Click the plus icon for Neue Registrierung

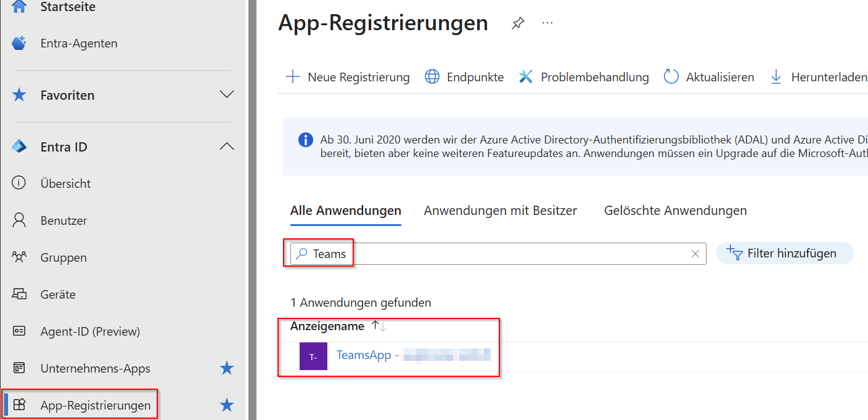coord(292,77)
